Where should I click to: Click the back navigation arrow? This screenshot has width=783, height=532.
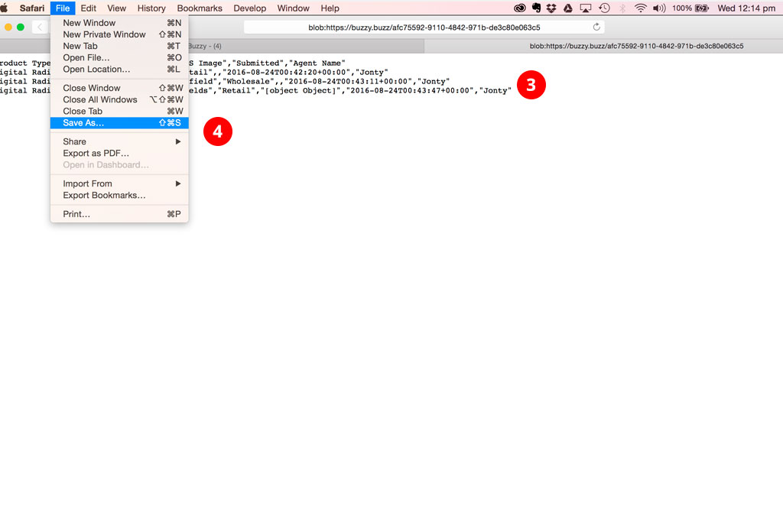40,26
